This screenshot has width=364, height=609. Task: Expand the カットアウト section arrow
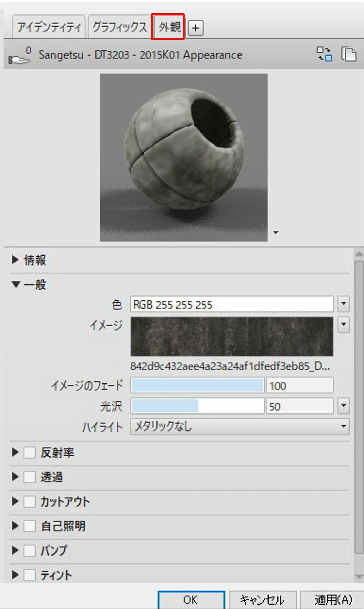click(15, 501)
